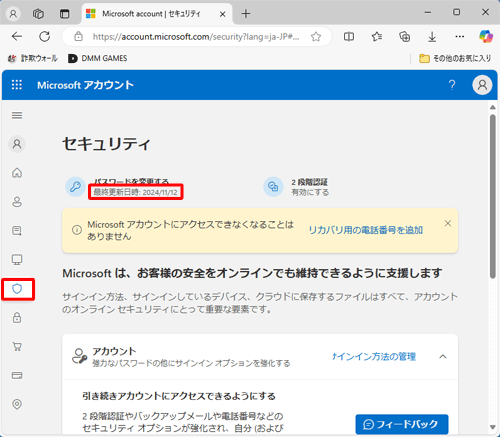Click the Microsoft アカウント header title
This screenshot has width=500, height=437.
85,85
